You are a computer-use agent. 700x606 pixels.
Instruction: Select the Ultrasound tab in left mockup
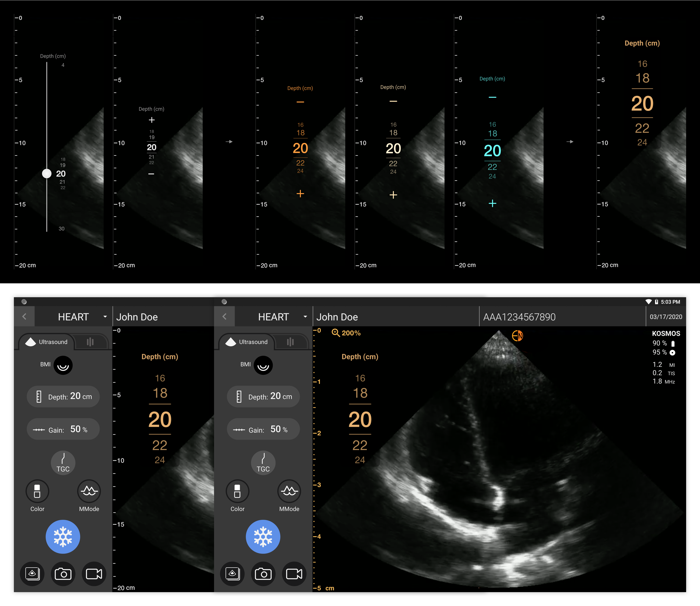click(46, 342)
